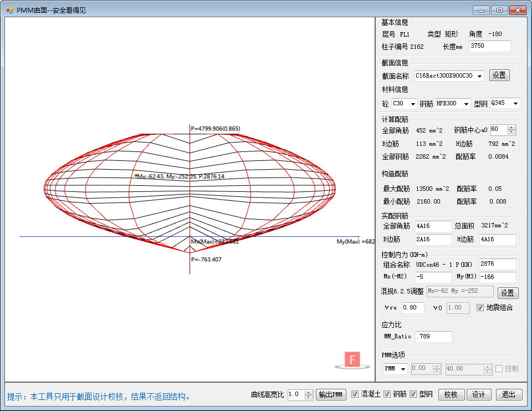532x411 pixels.
Task: Click the 角度 value -180
Action: pyautogui.click(x=495, y=34)
